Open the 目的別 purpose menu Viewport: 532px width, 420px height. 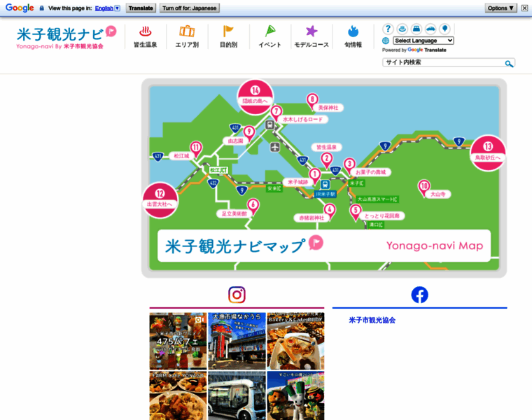(228, 36)
